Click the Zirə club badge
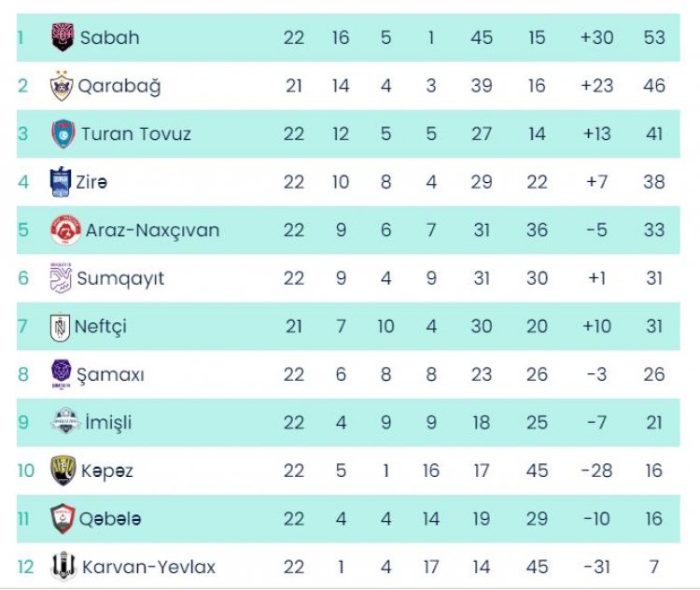Viewport: 700px width, 590px height. (x=61, y=181)
